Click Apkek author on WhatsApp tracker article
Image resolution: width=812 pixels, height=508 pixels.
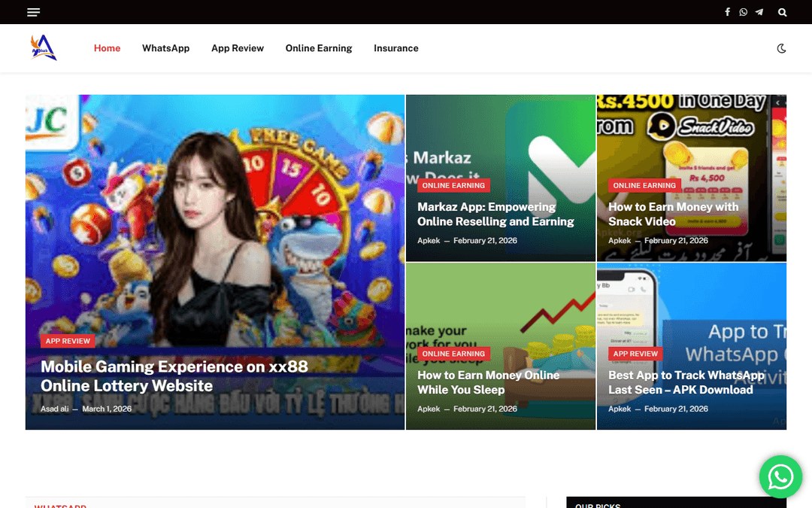620,409
